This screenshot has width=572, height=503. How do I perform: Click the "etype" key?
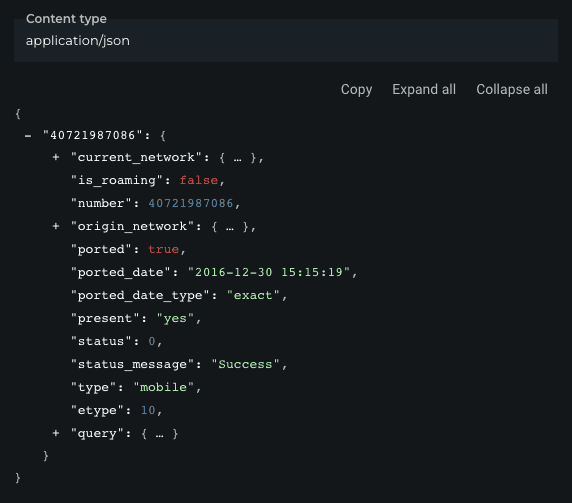point(97,410)
